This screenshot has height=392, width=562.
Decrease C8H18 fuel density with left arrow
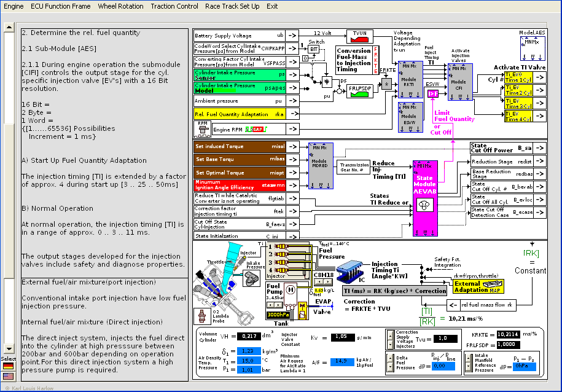point(319,282)
